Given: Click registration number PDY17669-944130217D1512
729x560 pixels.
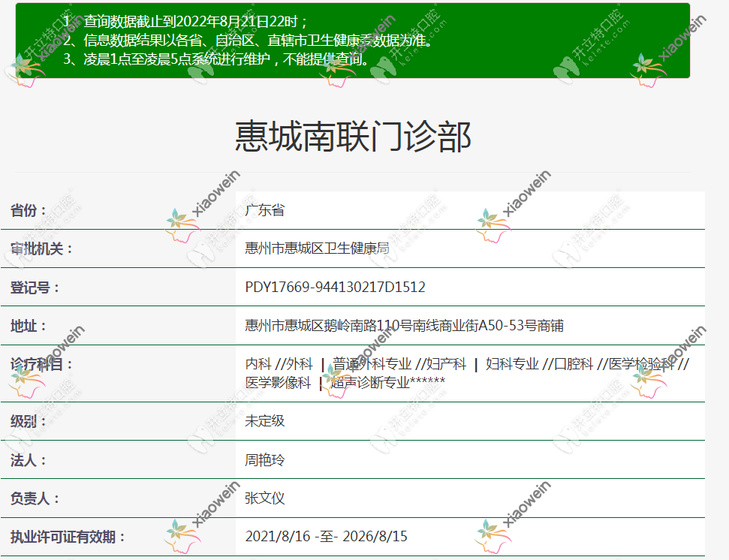Looking at the screenshot, I should (335, 288).
